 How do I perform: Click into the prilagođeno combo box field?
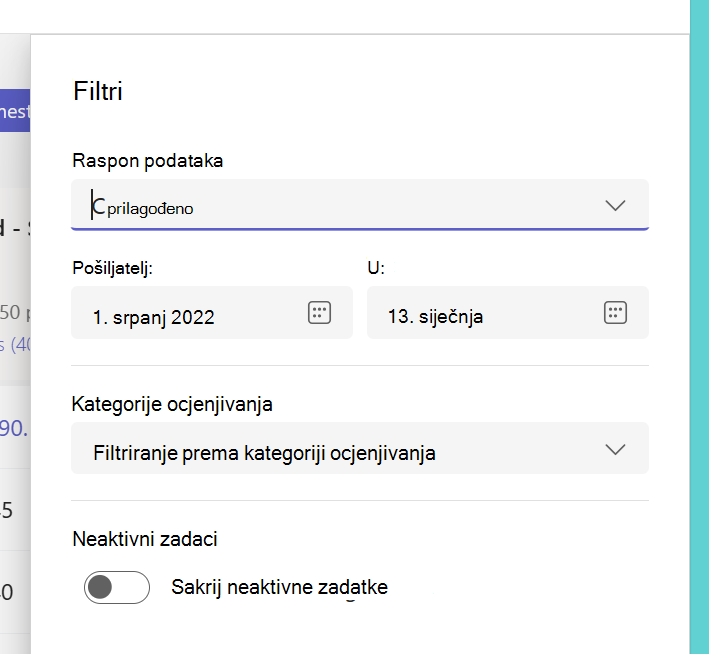point(360,204)
